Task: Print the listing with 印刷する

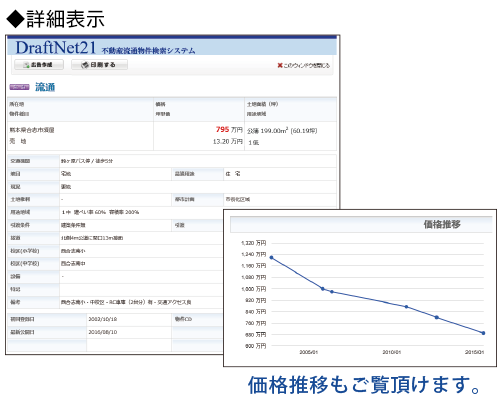Action: point(99,65)
